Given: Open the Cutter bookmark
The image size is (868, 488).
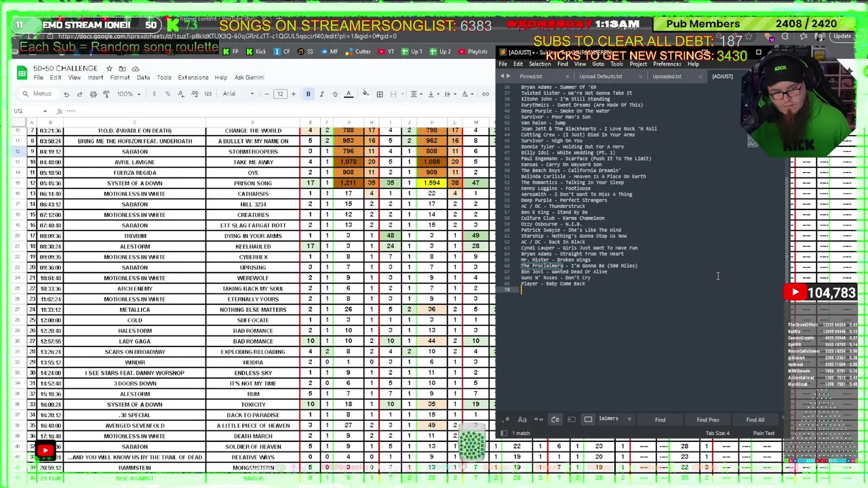Looking at the screenshot, I should (358, 52).
